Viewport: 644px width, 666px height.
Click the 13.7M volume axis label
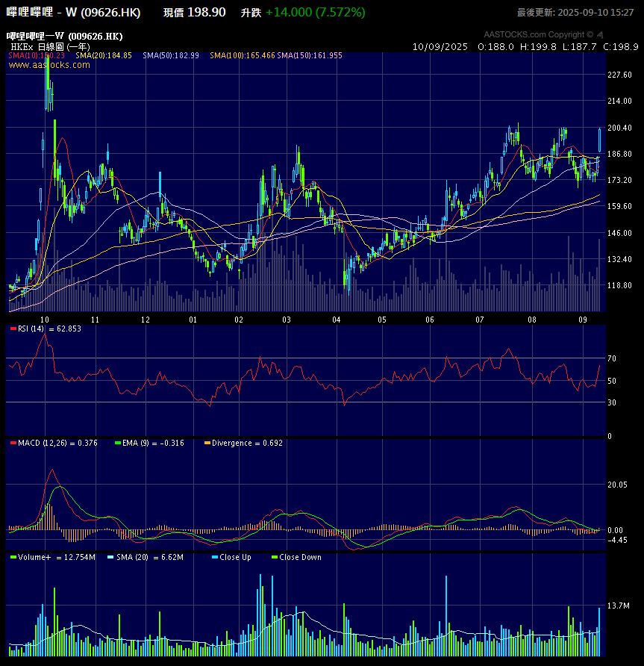619,606
